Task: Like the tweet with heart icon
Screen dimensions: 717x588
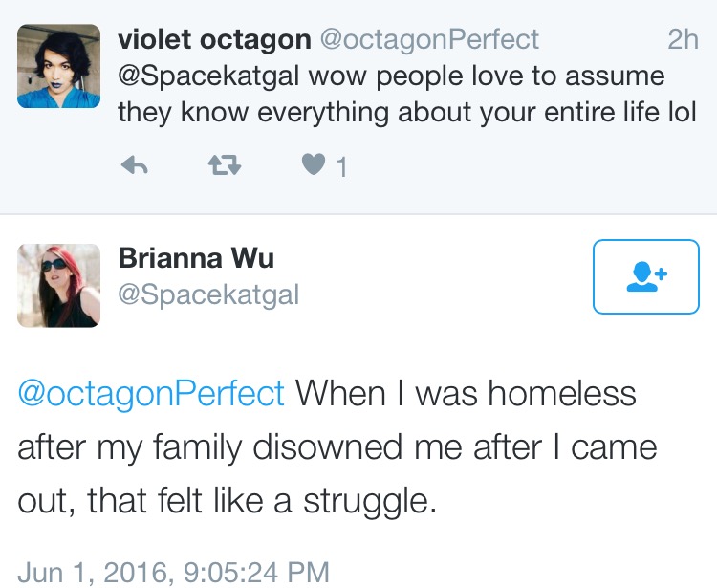Action: [314, 164]
